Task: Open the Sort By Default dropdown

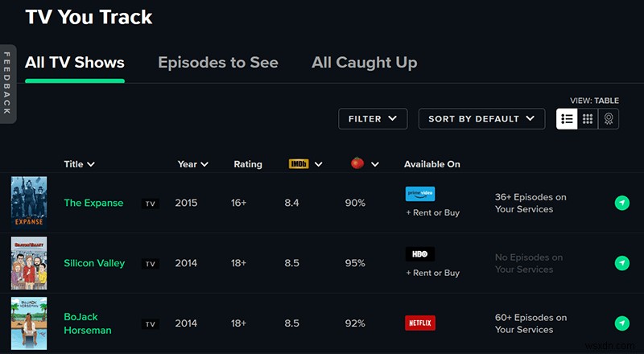Action: [x=481, y=118]
